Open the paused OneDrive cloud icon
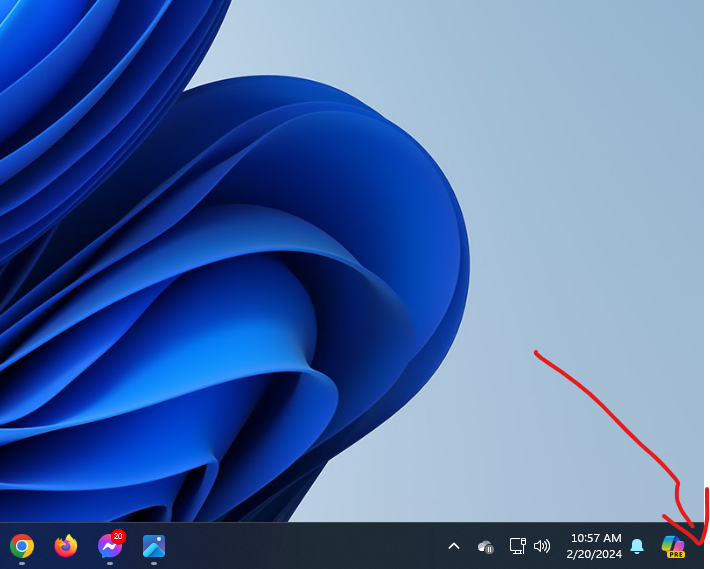The width and height of the screenshot is (710, 569). 485,547
